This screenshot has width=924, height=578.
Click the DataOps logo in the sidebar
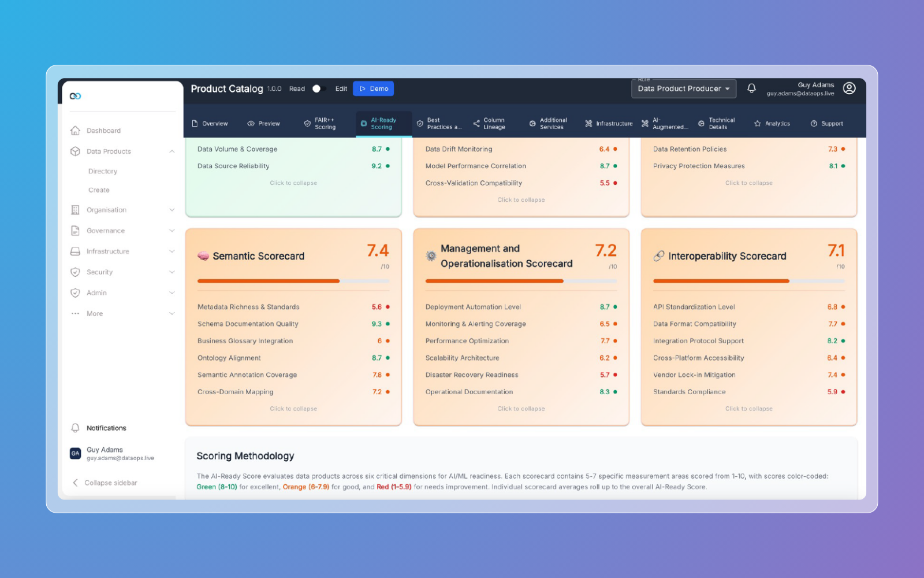point(75,96)
